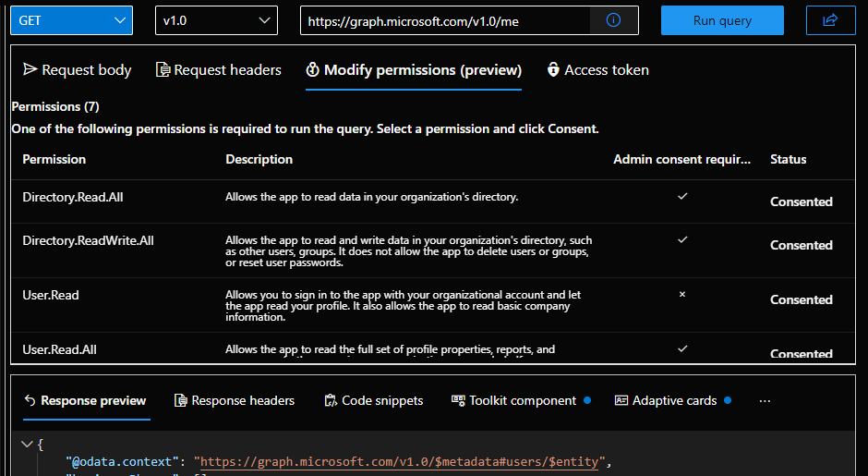Click the Directory.Read.All description text
This screenshot has height=476, width=868.
[371, 197]
